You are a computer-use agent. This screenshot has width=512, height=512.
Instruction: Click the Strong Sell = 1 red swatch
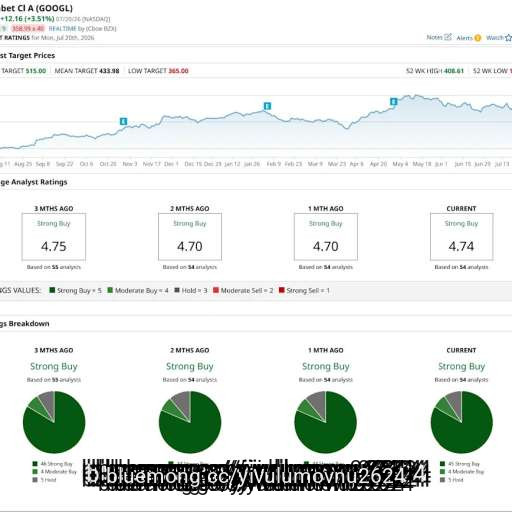pyautogui.click(x=282, y=290)
